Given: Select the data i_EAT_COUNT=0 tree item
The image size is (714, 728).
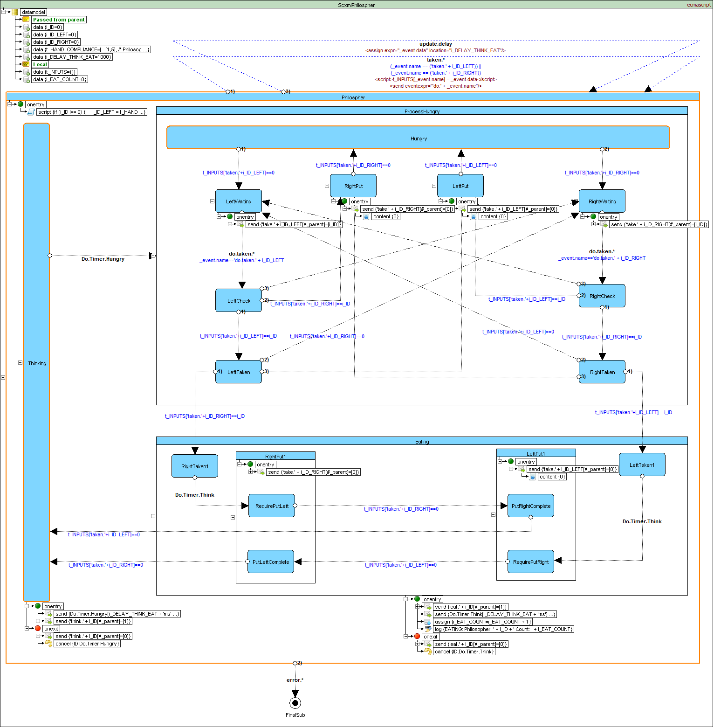Looking at the screenshot, I should [60, 79].
